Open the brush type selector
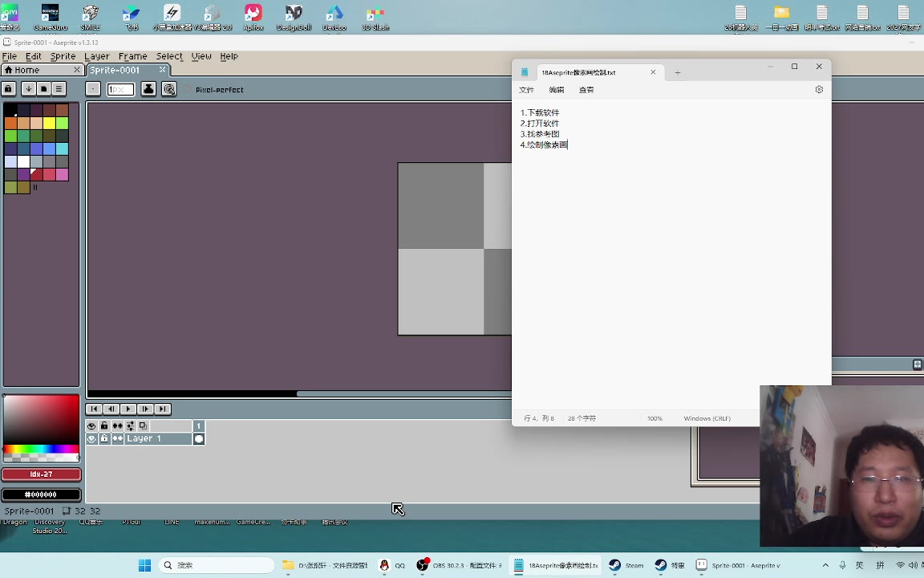924x578 pixels. [x=93, y=89]
